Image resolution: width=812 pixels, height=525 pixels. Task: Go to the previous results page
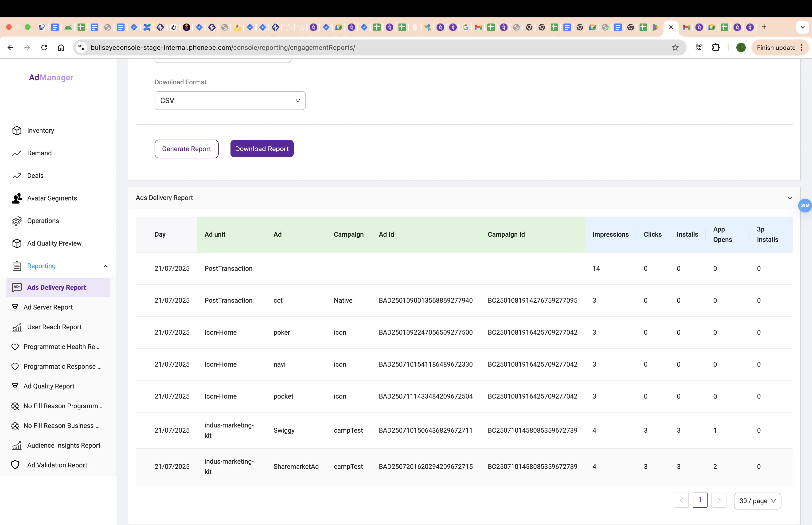[681, 501]
